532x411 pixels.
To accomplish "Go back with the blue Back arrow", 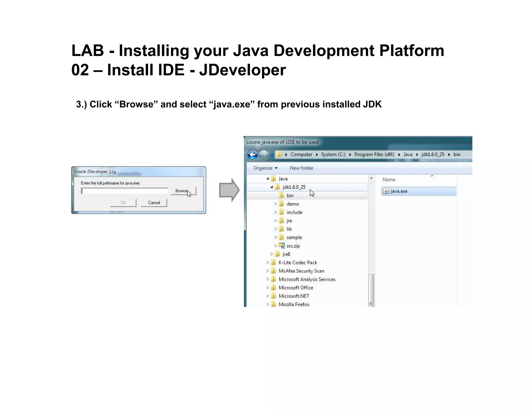I will (252, 155).
